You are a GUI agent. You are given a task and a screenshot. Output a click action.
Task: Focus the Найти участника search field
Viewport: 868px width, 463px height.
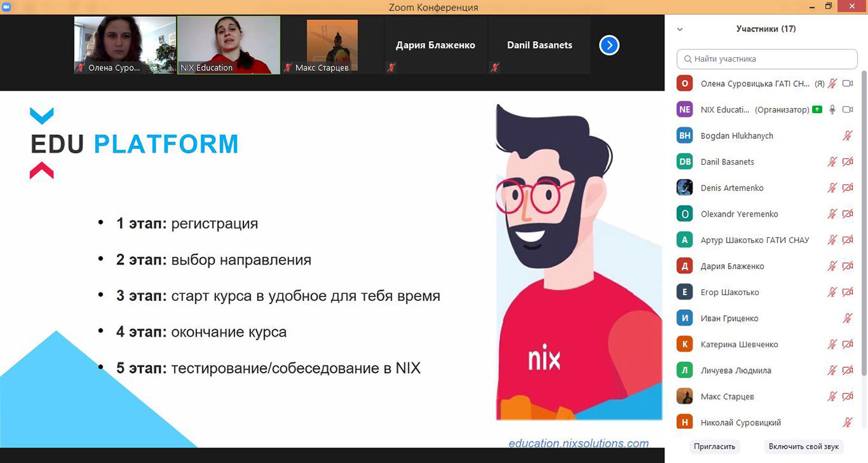point(767,59)
